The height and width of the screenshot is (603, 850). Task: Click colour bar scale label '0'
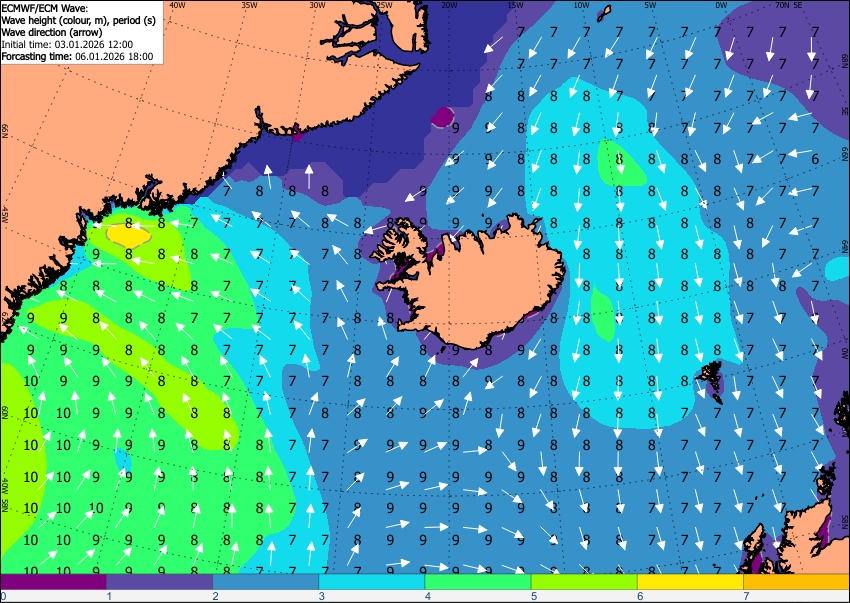pyautogui.click(x=3, y=596)
